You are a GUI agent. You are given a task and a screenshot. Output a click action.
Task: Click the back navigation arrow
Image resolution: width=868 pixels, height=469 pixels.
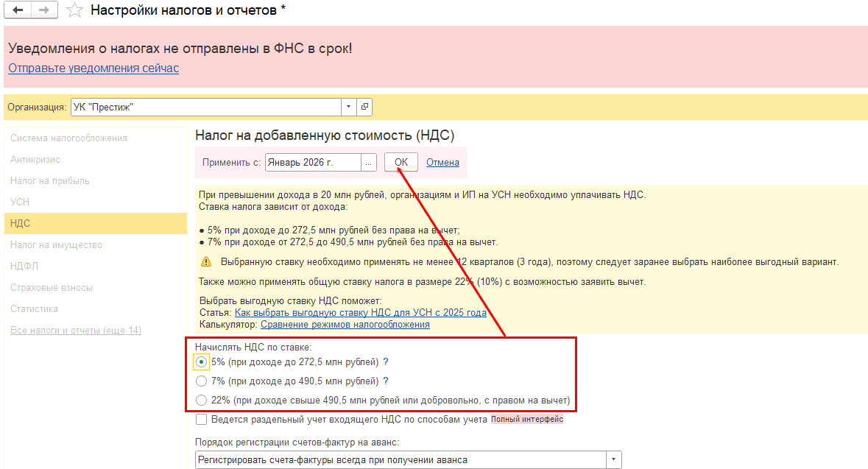[18, 10]
